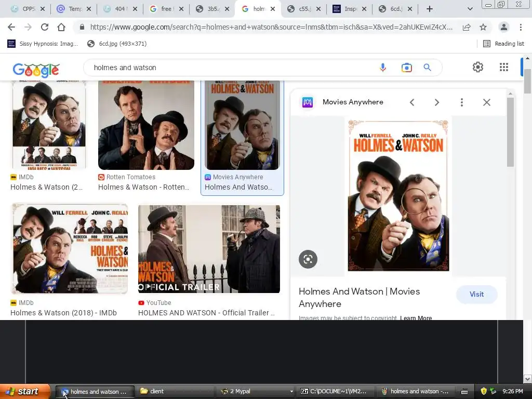
Task: Submit search with magnifier icon
Action: point(428,68)
